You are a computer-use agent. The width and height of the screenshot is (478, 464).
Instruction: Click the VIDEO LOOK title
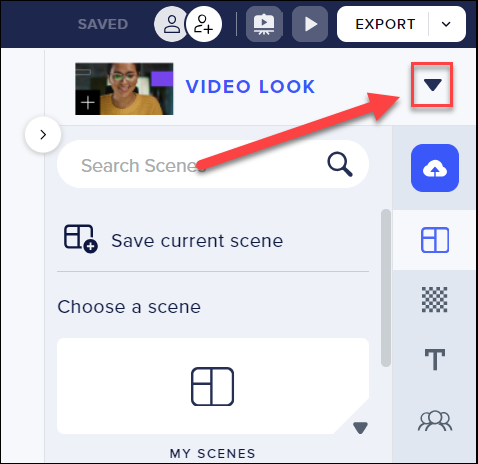point(250,87)
